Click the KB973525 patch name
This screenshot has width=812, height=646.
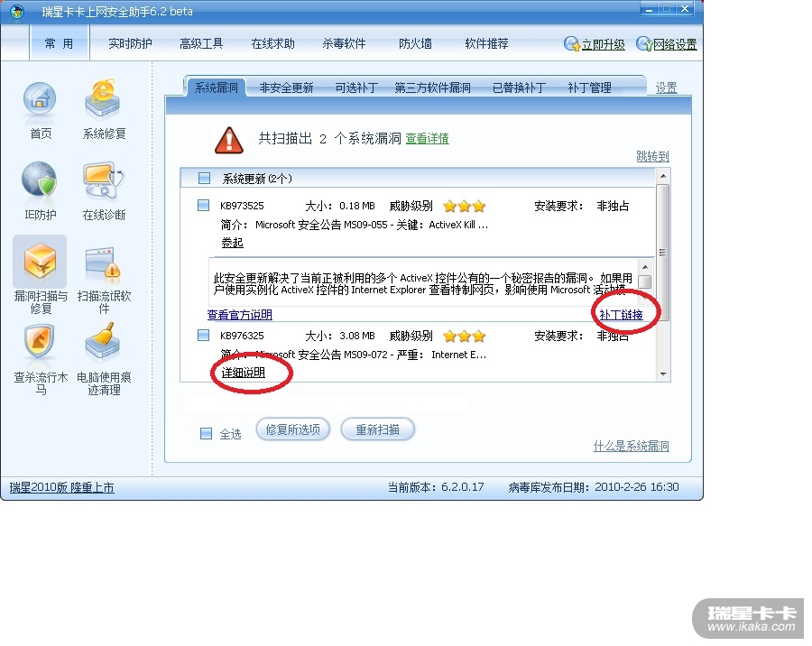click(242, 206)
